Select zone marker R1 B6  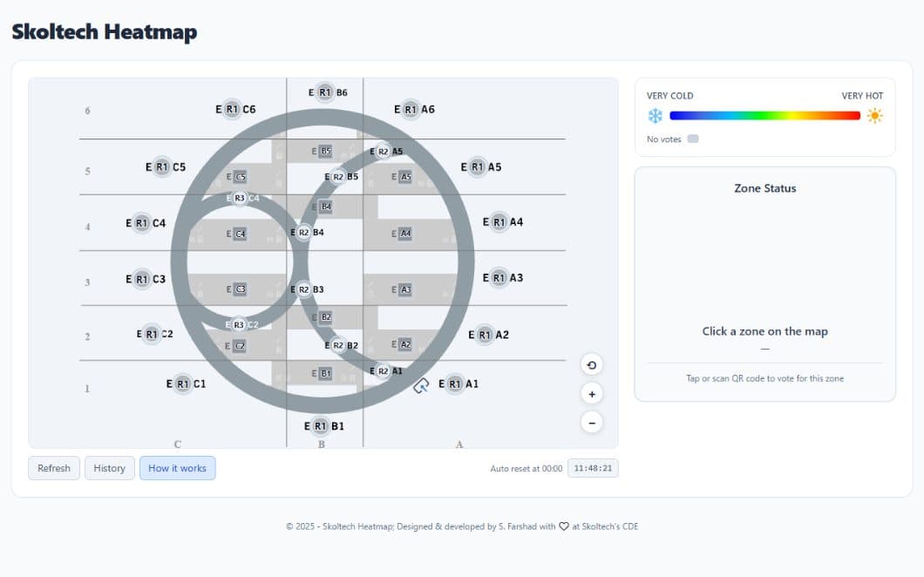click(324, 92)
